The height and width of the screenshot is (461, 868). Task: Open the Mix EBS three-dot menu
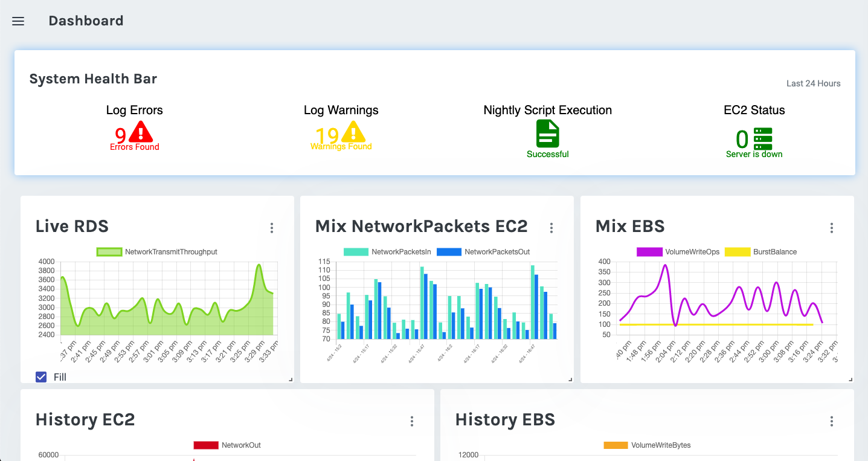click(x=832, y=228)
